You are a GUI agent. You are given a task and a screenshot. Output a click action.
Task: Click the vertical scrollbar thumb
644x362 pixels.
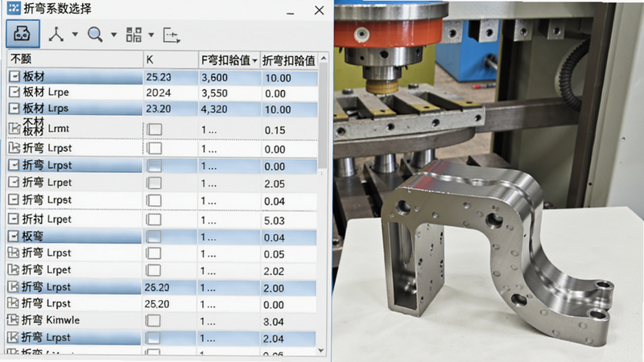coord(324,116)
